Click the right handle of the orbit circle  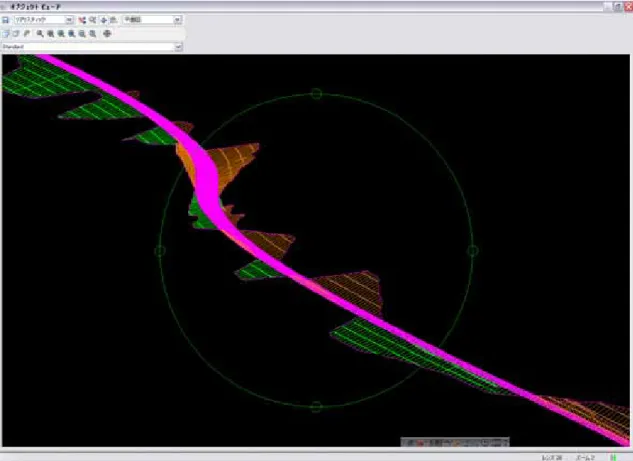[473, 251]
